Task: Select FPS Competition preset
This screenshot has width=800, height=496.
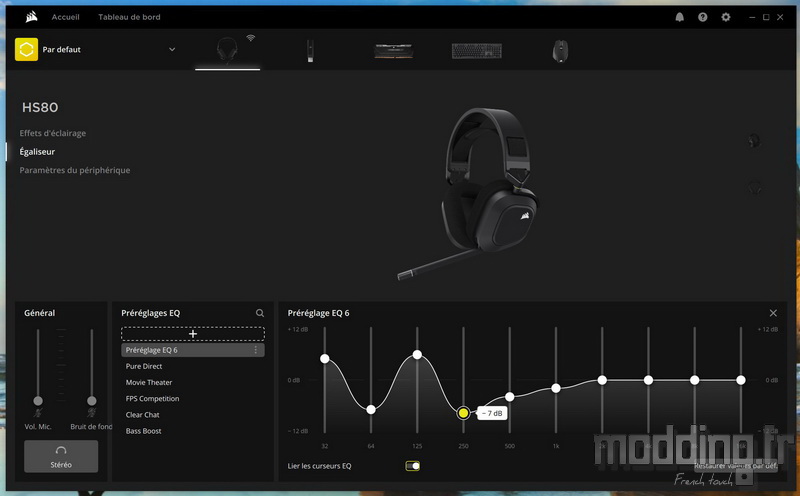Action: tap(152, 399)
